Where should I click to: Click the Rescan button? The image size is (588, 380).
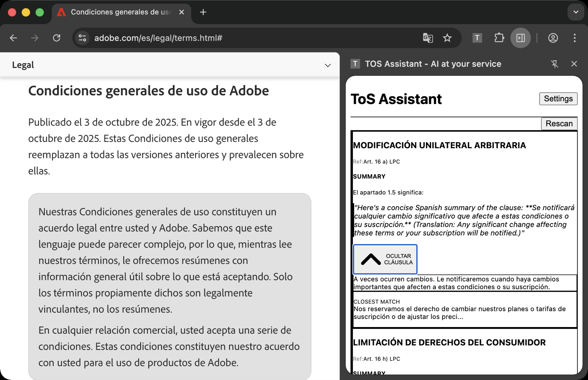pos(559,123)
